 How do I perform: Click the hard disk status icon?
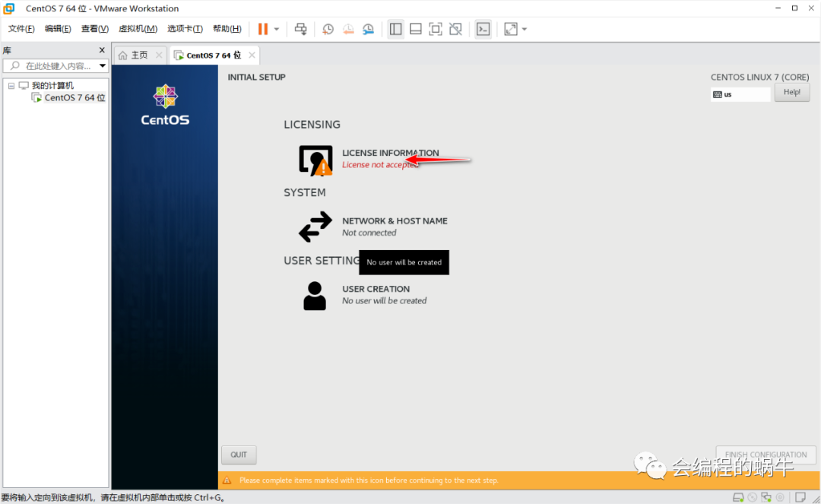coord(738,497)
